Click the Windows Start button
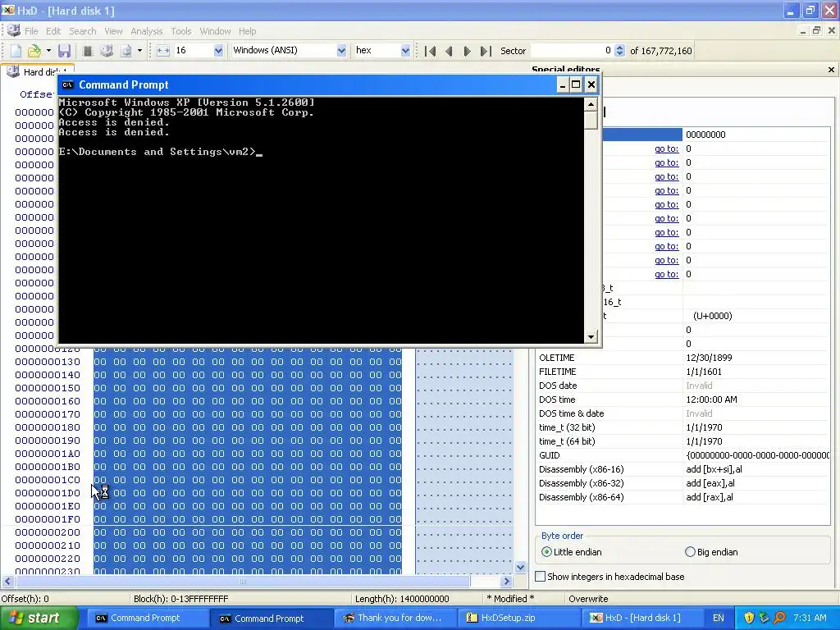The image size is (840, 630). click(x=39, y=618)
